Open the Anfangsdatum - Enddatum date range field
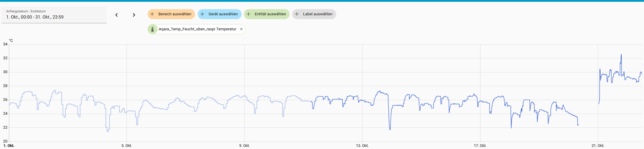The image size is (644, 149). tap(54, 15)
